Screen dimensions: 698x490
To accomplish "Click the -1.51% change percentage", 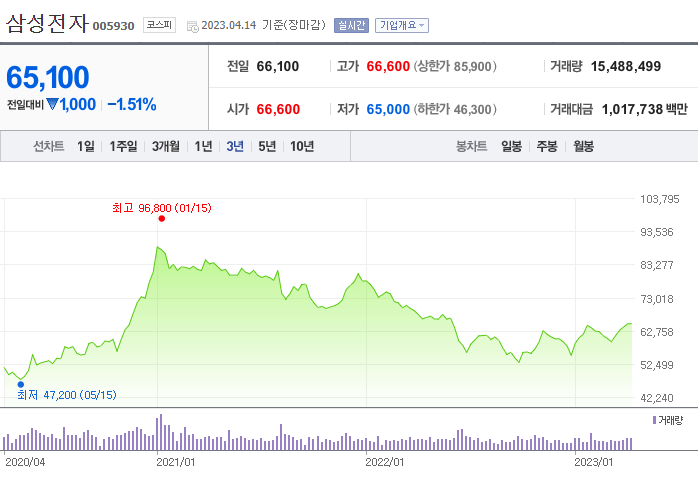I will (132, 105).
